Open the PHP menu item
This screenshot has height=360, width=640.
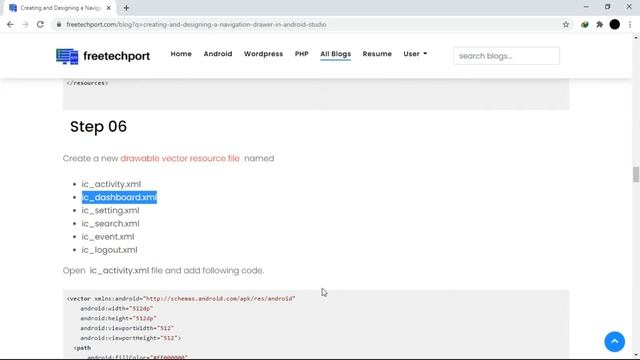click(x=302, y=54)
